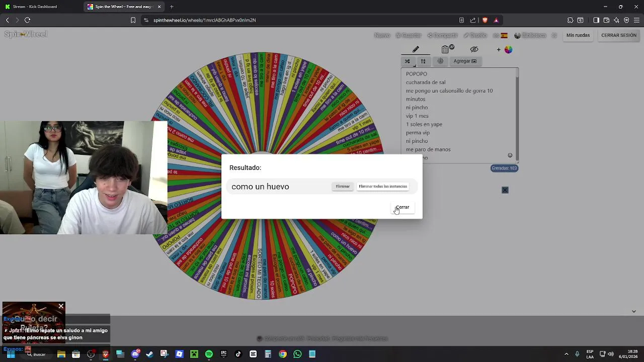Image resolution: width=644 pixels, height=362 pixels.
Task: Open Mis ruedas
Action: pyautogui.click(x=578, y=35)
